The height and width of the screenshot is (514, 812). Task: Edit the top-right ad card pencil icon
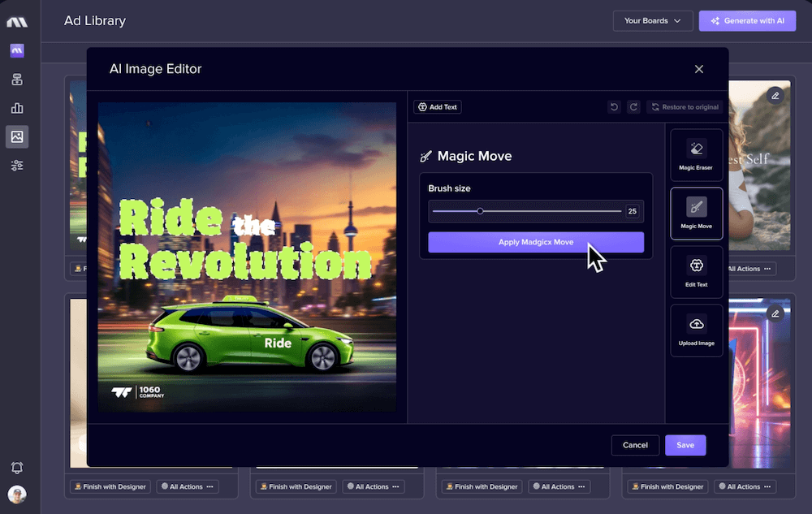click(x=775, y=96)
